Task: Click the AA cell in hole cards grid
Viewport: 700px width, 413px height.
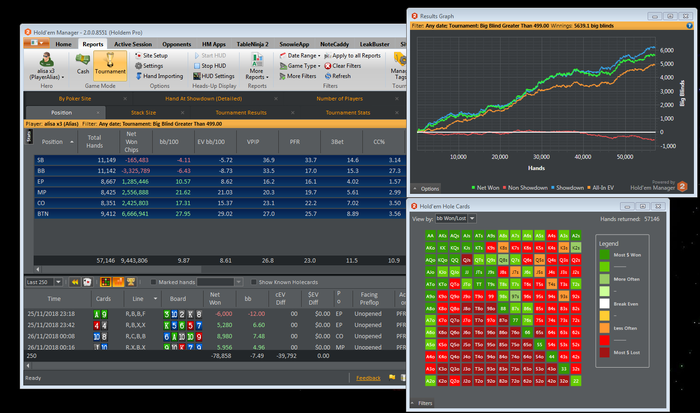Action: pyautogui.click(x=430, y=236)
